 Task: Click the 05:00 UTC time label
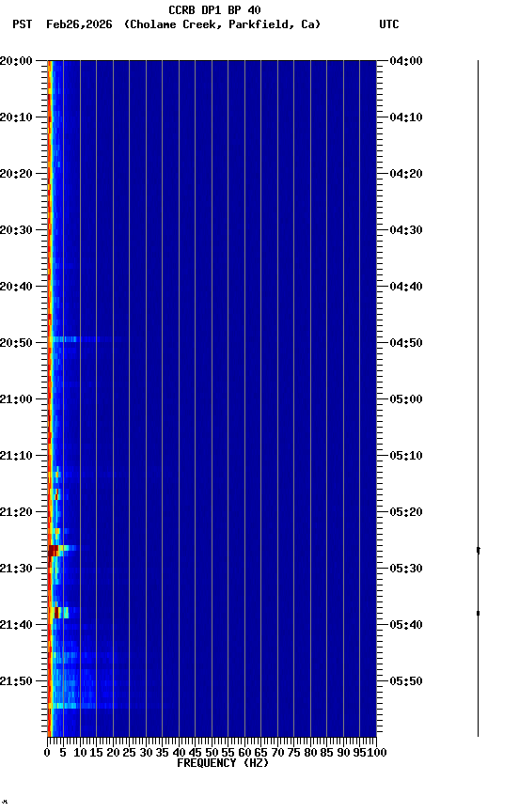[406, 399]
